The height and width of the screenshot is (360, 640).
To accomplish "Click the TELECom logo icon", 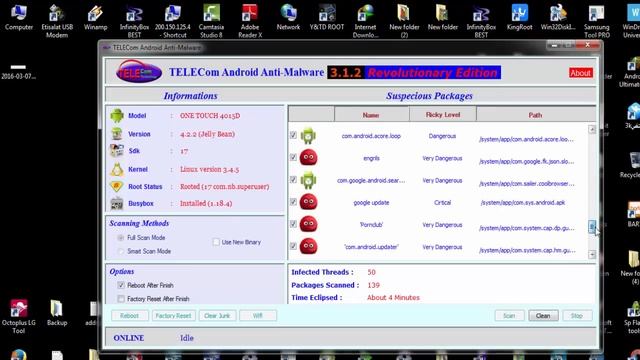I will click(139, 72).
